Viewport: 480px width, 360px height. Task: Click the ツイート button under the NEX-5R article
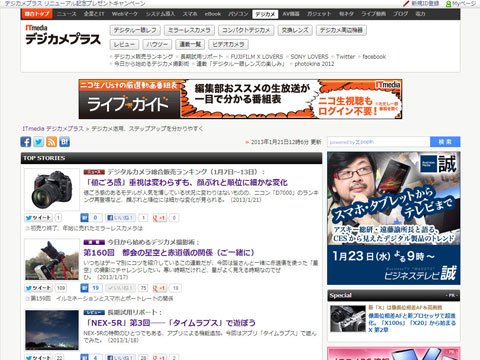coord(39,357)
